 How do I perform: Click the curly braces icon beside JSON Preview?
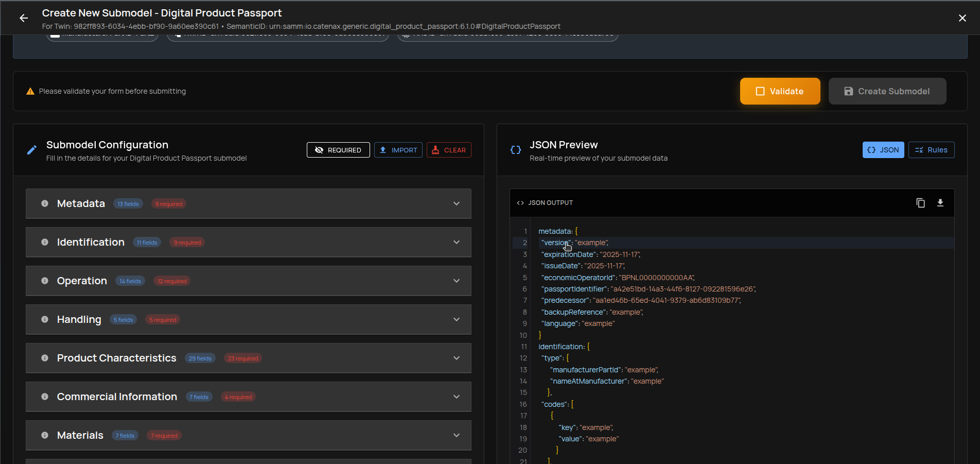[515, 149]
